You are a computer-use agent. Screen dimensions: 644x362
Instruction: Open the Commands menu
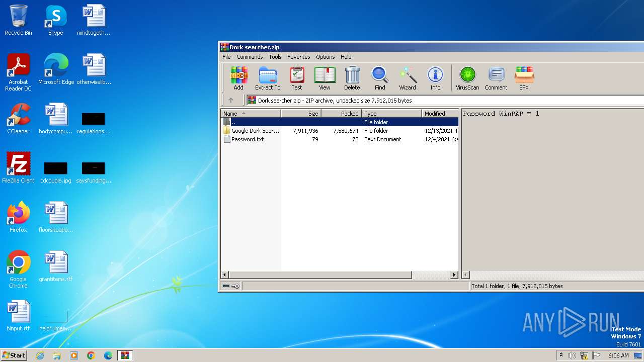click(x=250, y=57)
